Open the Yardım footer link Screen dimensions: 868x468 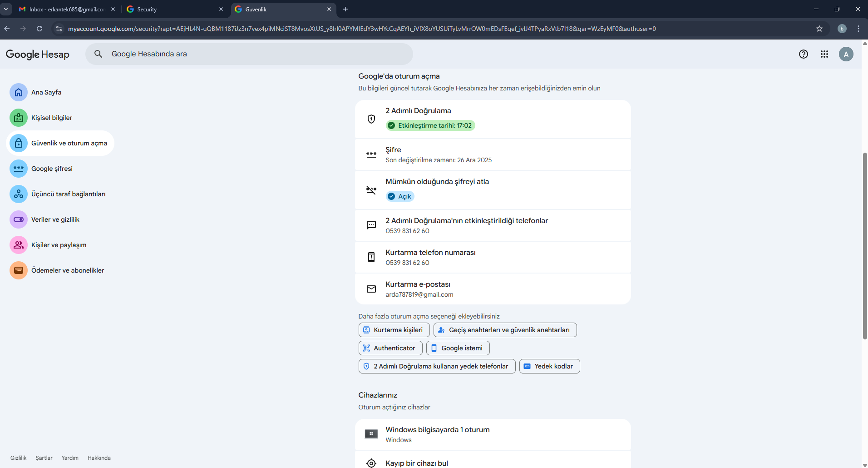coord(70,458)
